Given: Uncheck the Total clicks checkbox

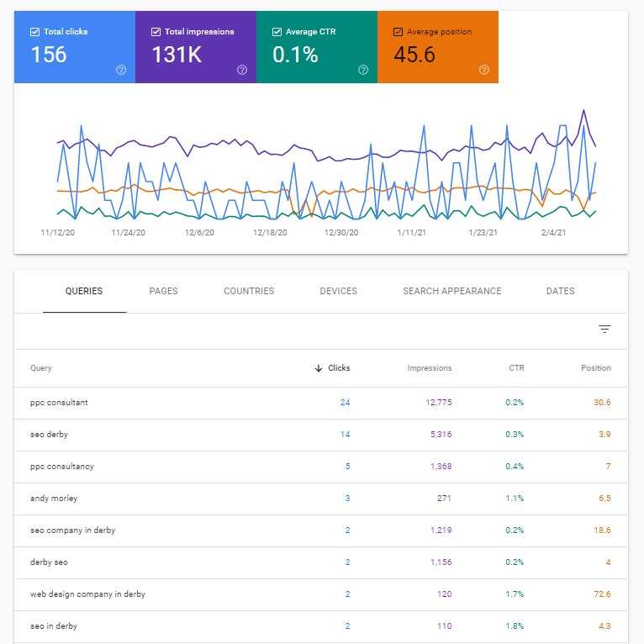Looking at the screenshot, I should point(34,32).
